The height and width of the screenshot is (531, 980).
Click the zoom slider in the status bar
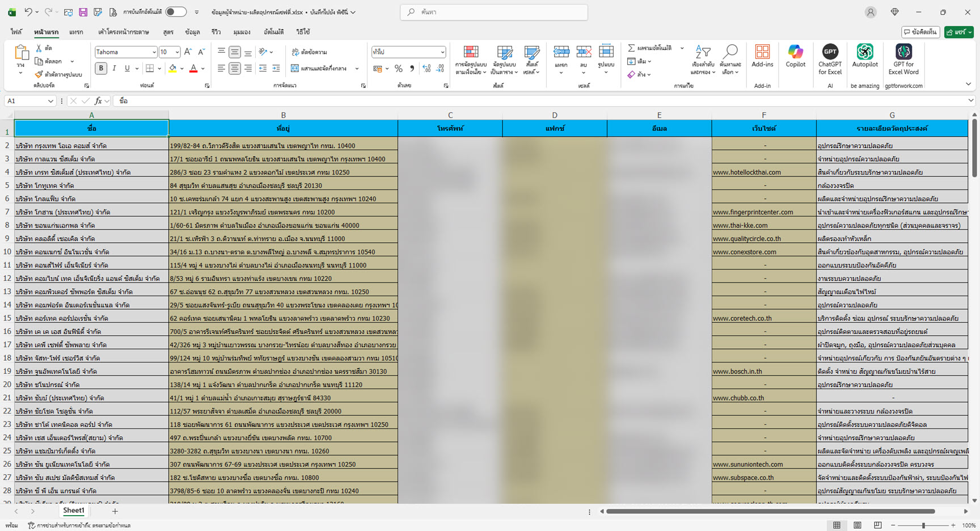point(923,525)
